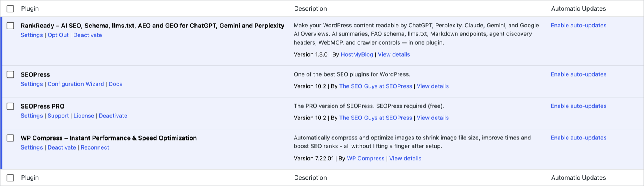
Task: Click the Automatic Updates label in footer
Action: click(x=579, y=178)
